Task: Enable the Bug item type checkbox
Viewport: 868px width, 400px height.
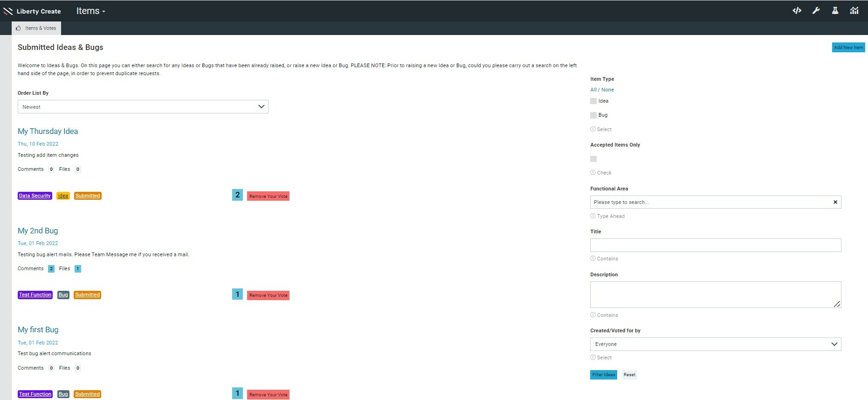Action: tap(593, 115)
